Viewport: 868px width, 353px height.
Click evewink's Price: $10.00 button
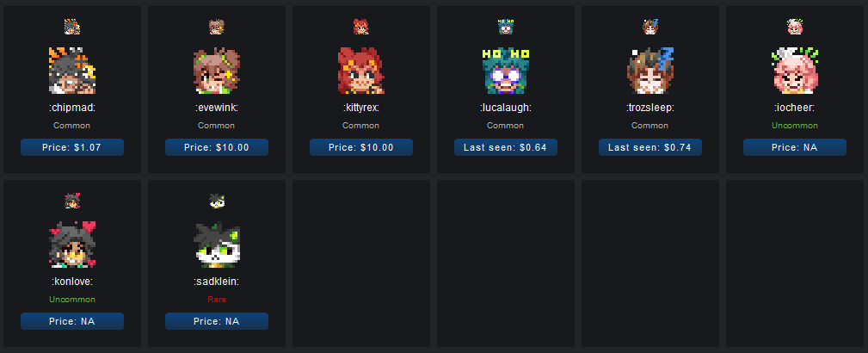coord(217,147)
